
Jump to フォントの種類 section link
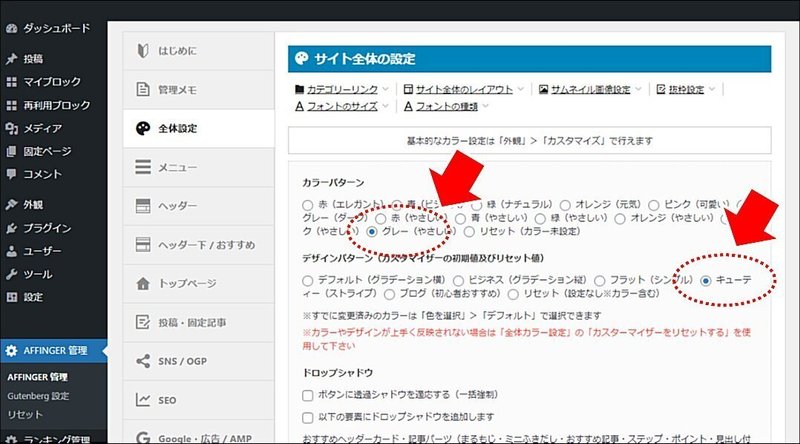pos(446,106)
